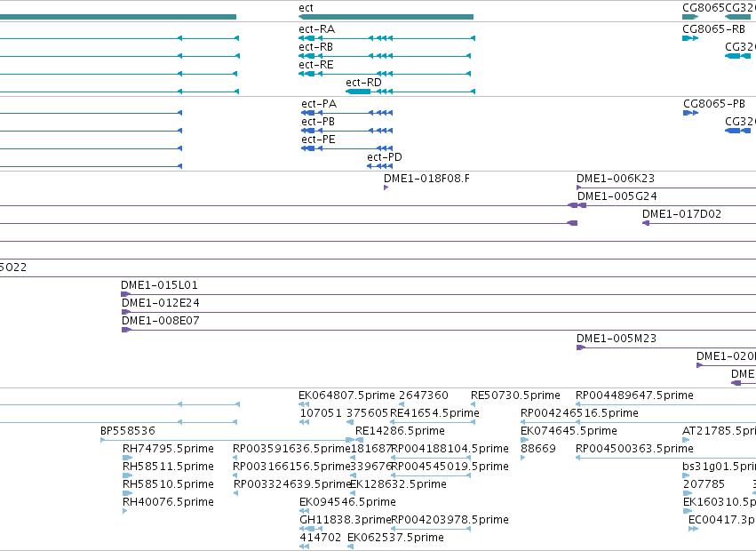The image size is (756, 551).
Task: Click the DME1-015L01 clone label
Action: (159, 285)
